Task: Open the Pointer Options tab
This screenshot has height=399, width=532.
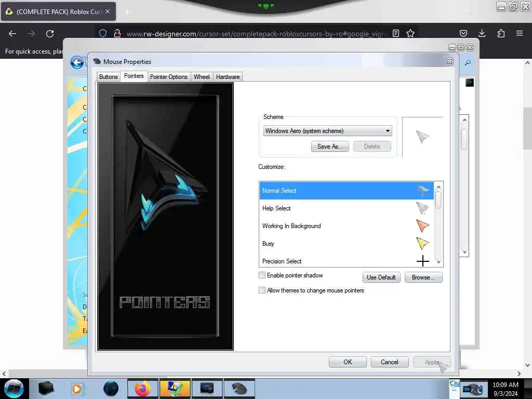Action: tap(169, 77)
